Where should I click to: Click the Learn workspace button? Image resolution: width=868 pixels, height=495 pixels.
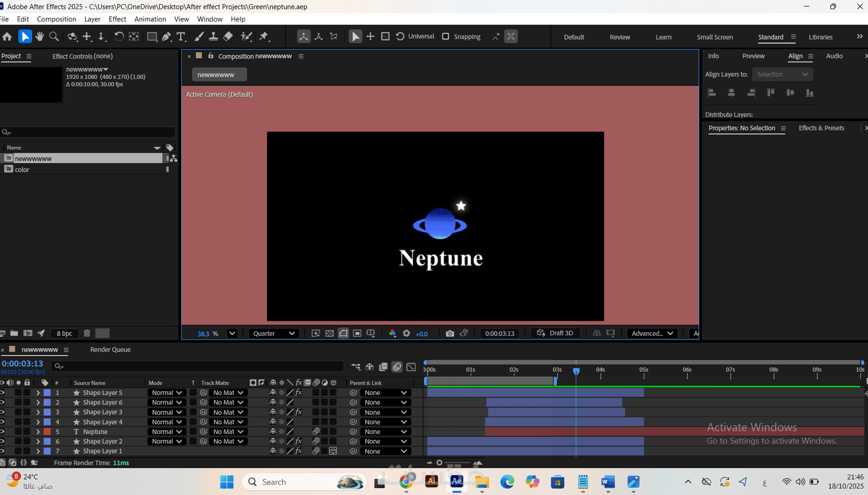tap(663, 37)
